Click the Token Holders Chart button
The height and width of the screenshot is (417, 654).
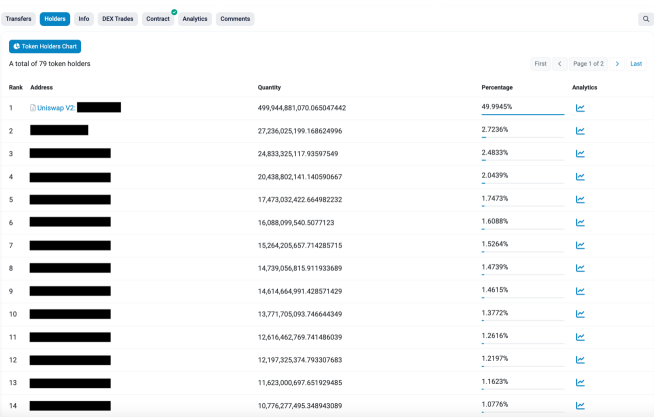45,46
